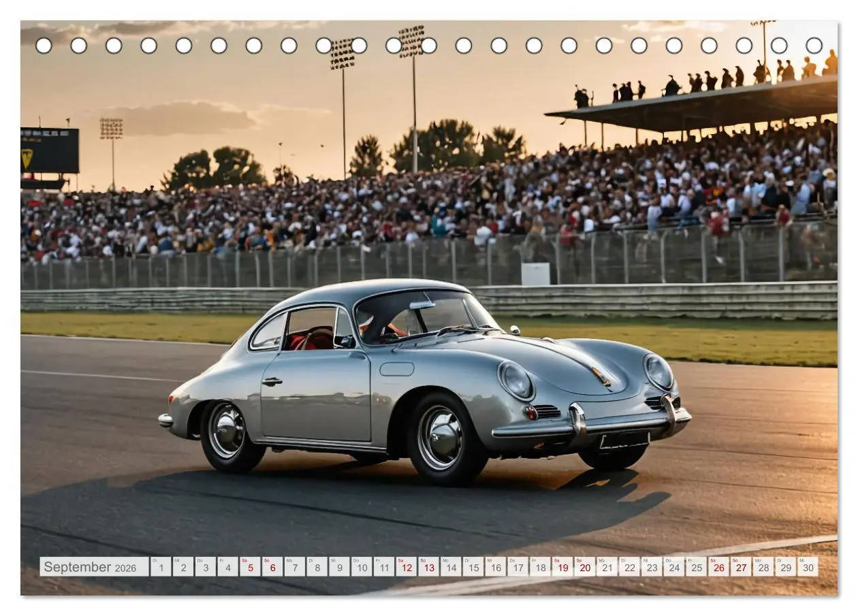Select red Sunday date 20

[x=584, y=567]
